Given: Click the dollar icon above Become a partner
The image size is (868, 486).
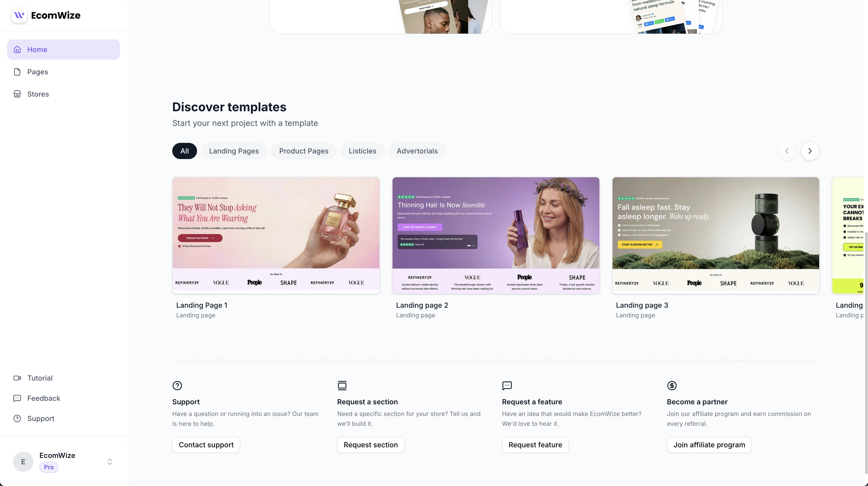Looking at the screenshot, I should tap(672, 385).
